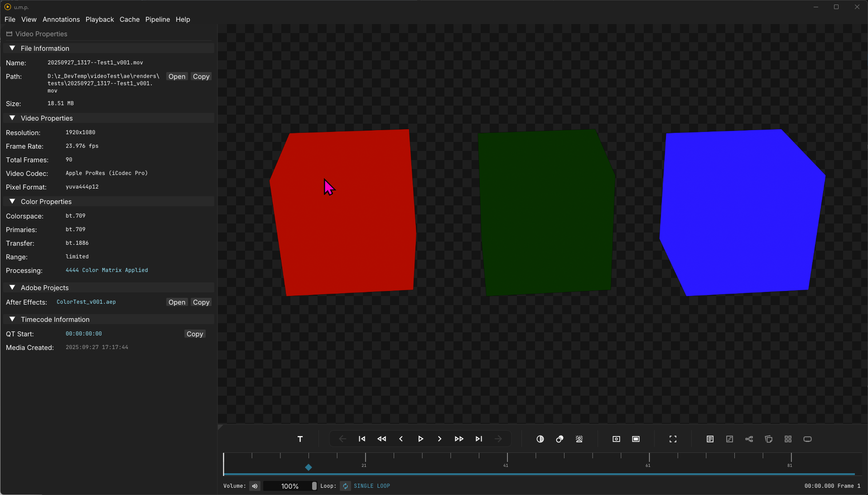Toggle the overlapping circles color icon
868x495 pixels.
point(559,439)
